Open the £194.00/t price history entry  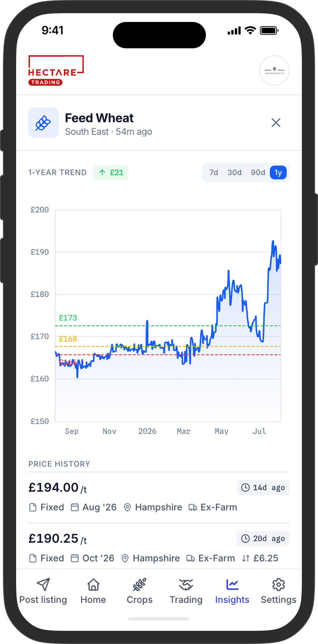159,497
